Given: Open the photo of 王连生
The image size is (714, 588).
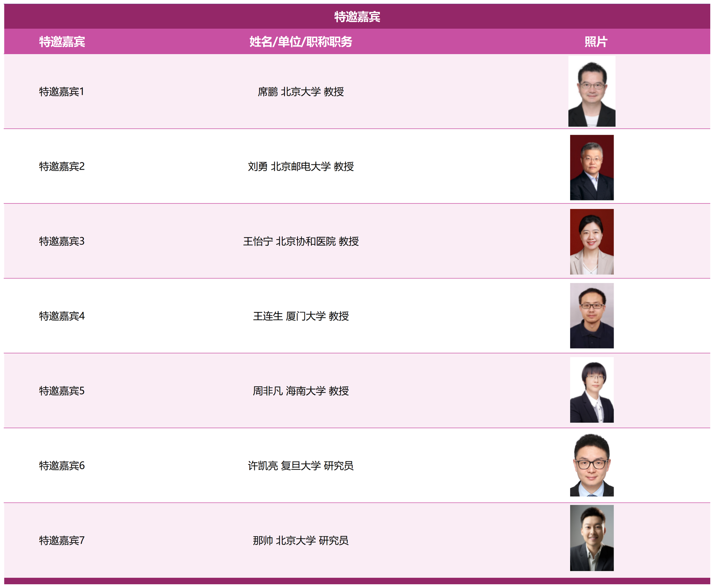Looking at the screenshot, I should pos(592,316).
